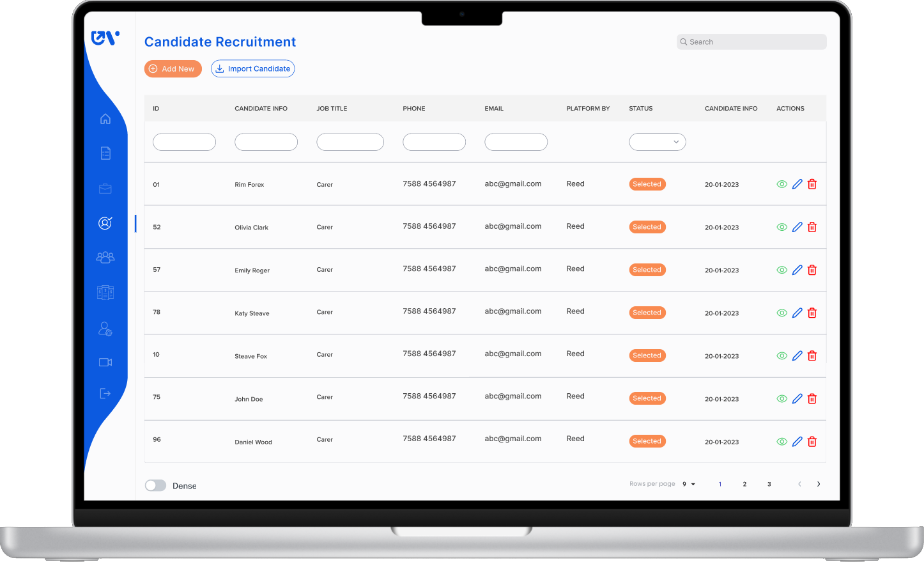This screenshot has height=562, width=924.
Task: Click the logout icon in sidebar
Action: (105, 394)
